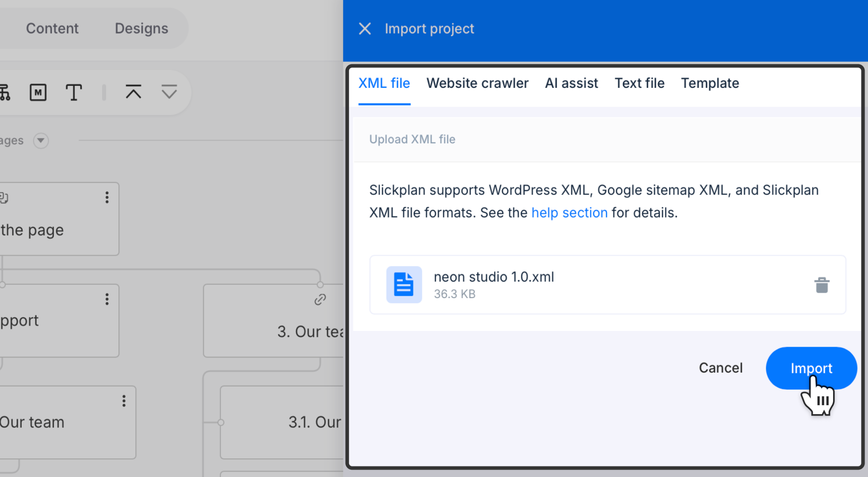Click the expand-down triangle toolbar icon
Image resolution: width=868 pixels, height=477 pixels.
click(169, 92)
